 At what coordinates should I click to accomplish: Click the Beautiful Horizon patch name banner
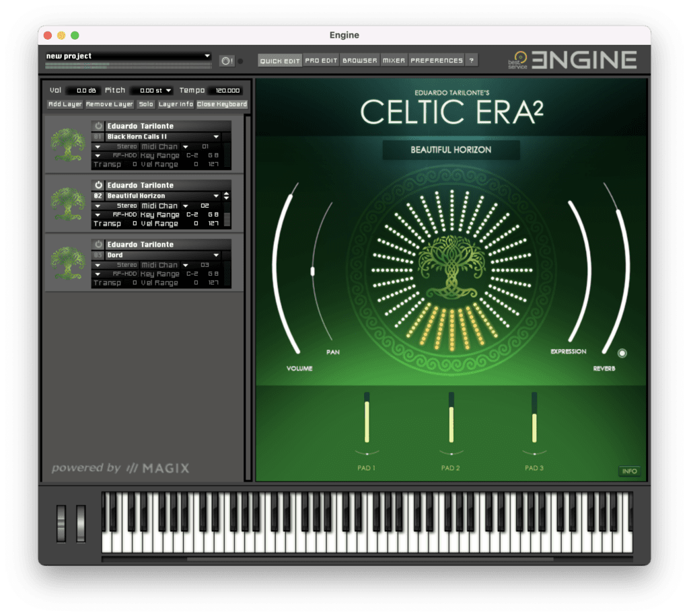[x=451, y=150]
